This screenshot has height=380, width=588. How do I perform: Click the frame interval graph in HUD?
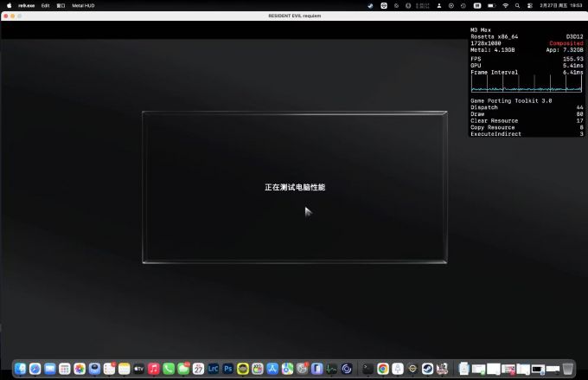pyautogui.click(x=527, y=83)
